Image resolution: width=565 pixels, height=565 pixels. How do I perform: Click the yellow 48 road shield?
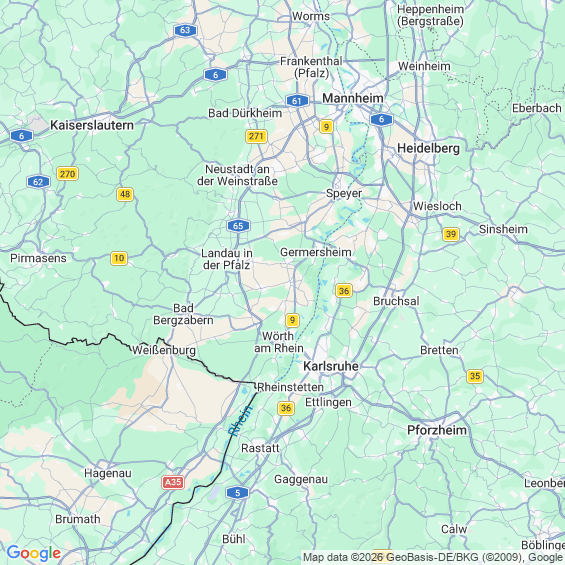coord(125,195)
